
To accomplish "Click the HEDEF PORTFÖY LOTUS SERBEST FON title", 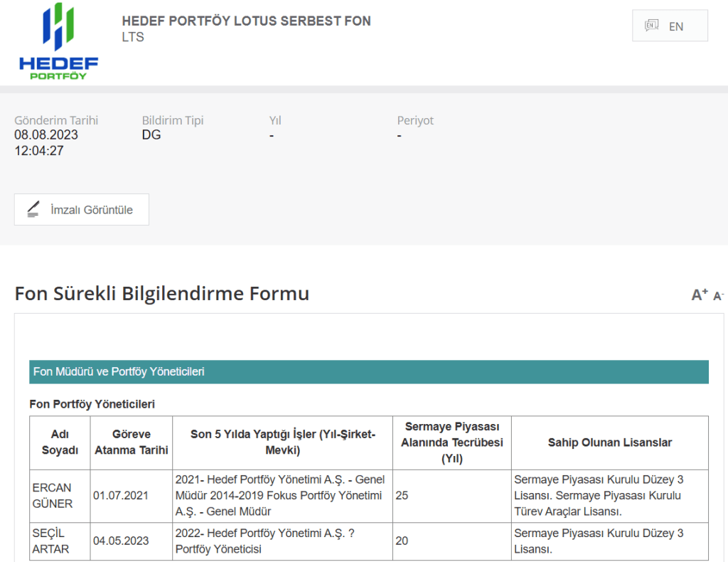I will [x=246, y=21].
